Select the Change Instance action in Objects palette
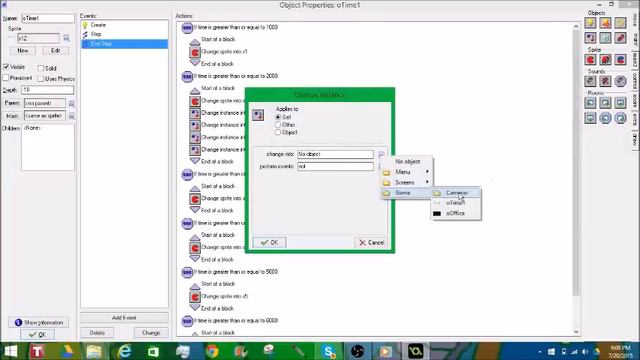640x360 pixels. pyautogui.click(x=590, y=38)
